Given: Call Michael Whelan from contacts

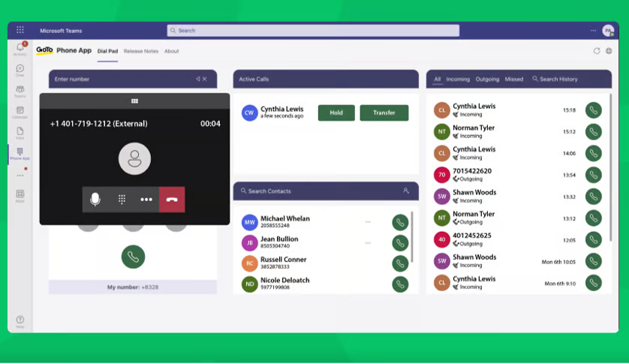Looking at the screenshot, I should tap(400, 222).
